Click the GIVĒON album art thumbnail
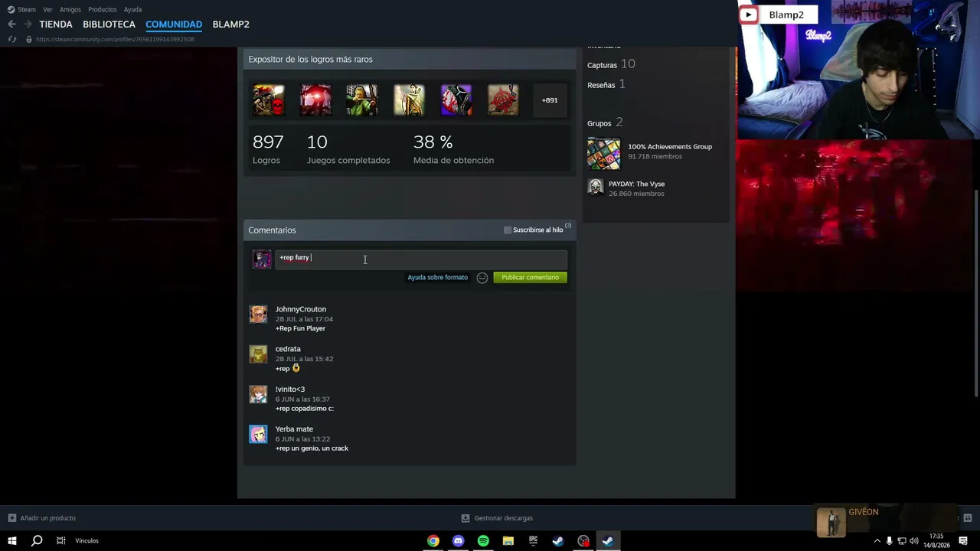The width and height of the screenshot is (980, 551). pos(831,522)
